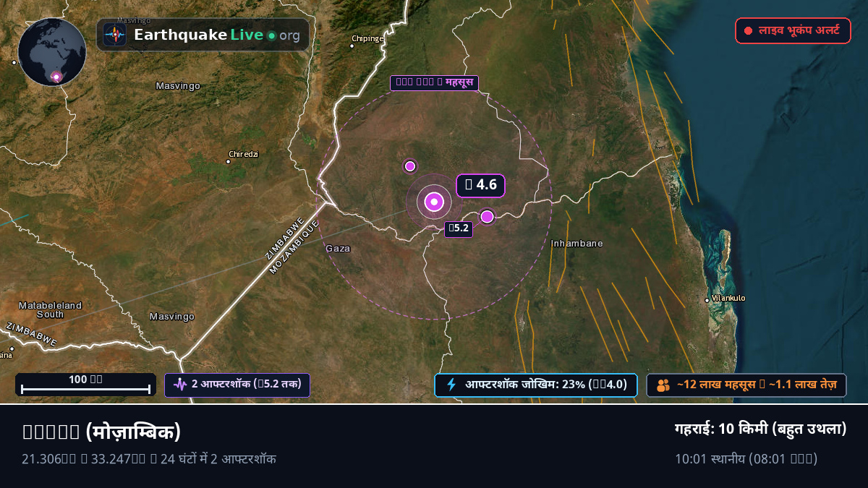Click the lightning bolt aftershock risk icon
Image resolution: width=868 pixels, height=488 pixels.
(451, 385)
